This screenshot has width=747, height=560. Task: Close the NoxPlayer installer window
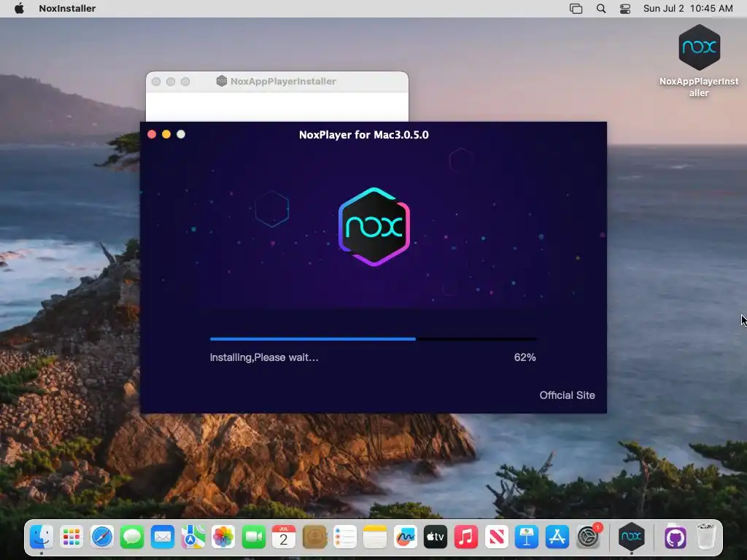pos(152,134)
